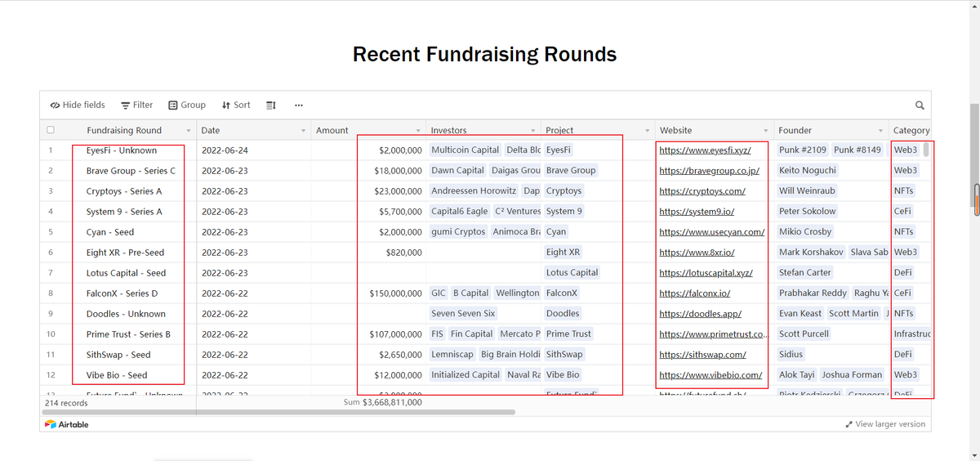Open Hide fields option

[78, 105]
